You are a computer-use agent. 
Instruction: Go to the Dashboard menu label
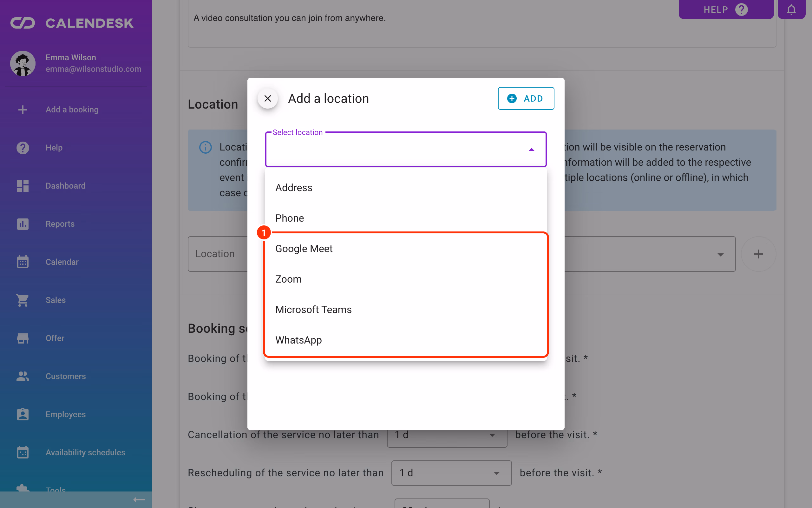(x=65, y=186)
